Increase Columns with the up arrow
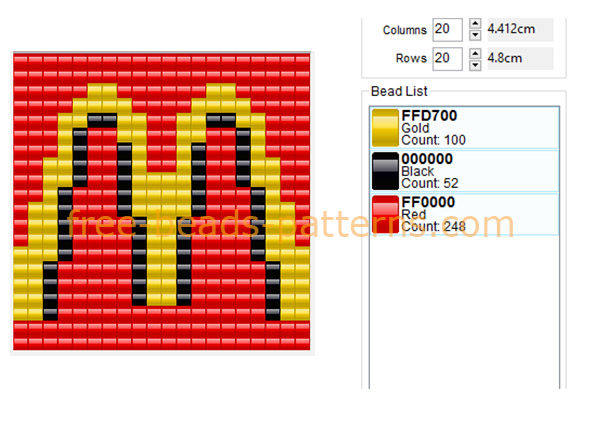600x440 pixels. (x=475, y=24)
